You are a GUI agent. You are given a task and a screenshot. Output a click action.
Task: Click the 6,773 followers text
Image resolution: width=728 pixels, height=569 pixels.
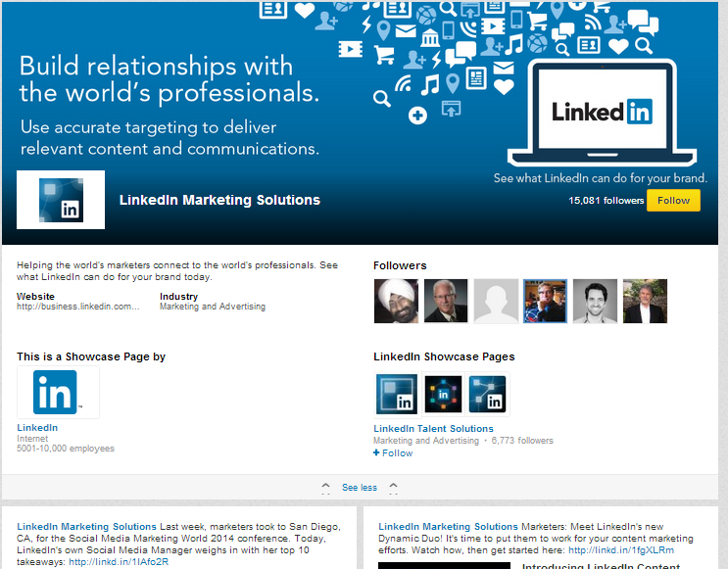click(522, 441)
